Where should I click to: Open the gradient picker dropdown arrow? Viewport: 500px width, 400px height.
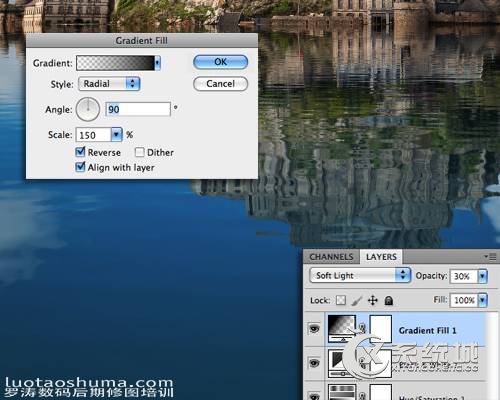point(157,63)
